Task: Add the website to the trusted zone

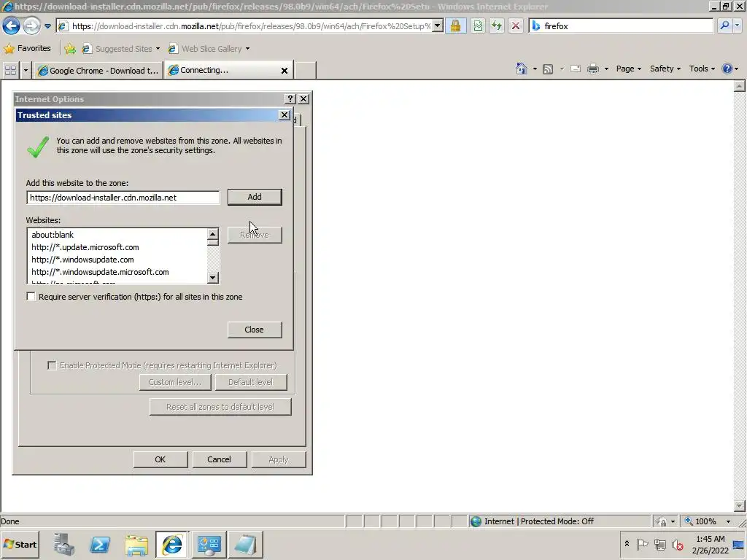Action: coord(255,197)
